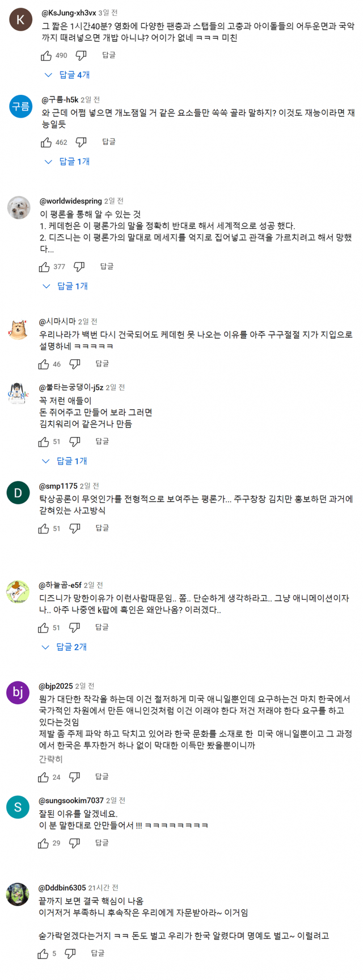This screenshot has width=363, height=980.
Task: Expand the 1 reply under @구름-h5k
Action: pyautogui.click(x=67, y=162)
